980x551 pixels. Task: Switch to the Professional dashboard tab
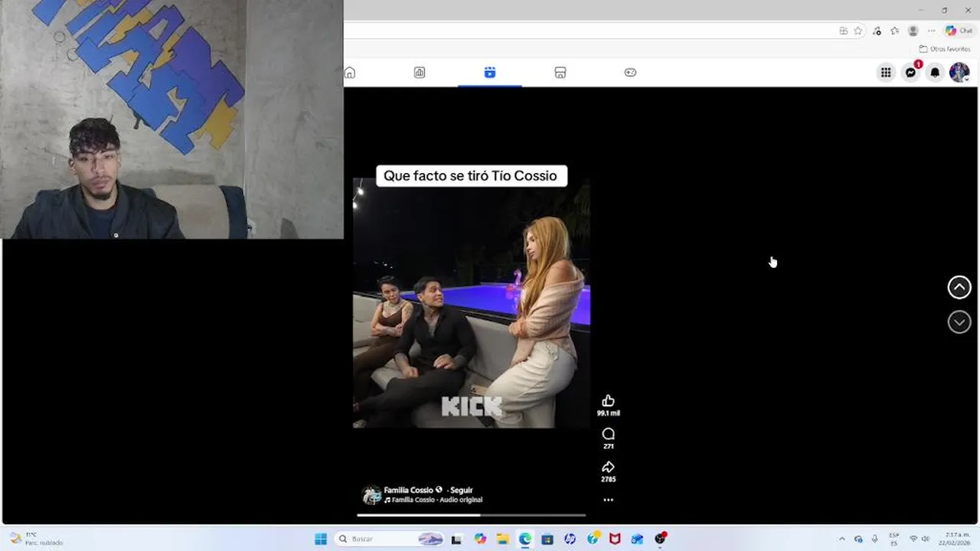[x=420, y=73]
